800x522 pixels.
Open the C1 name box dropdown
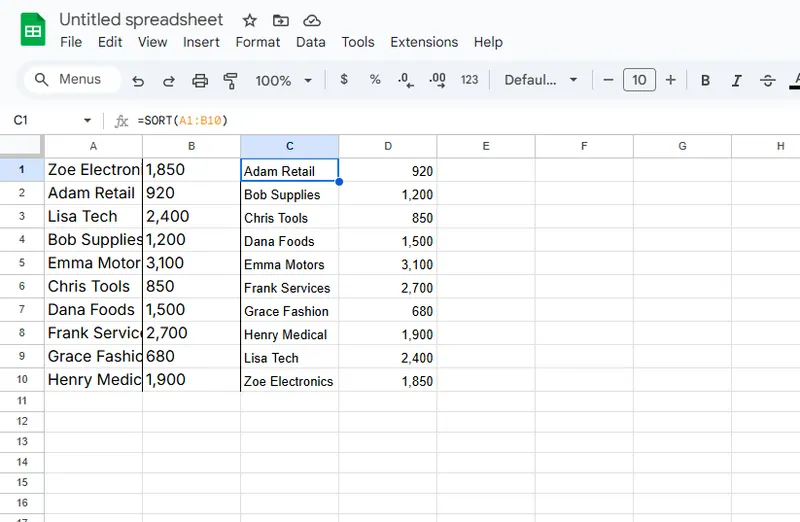point(87,120)
